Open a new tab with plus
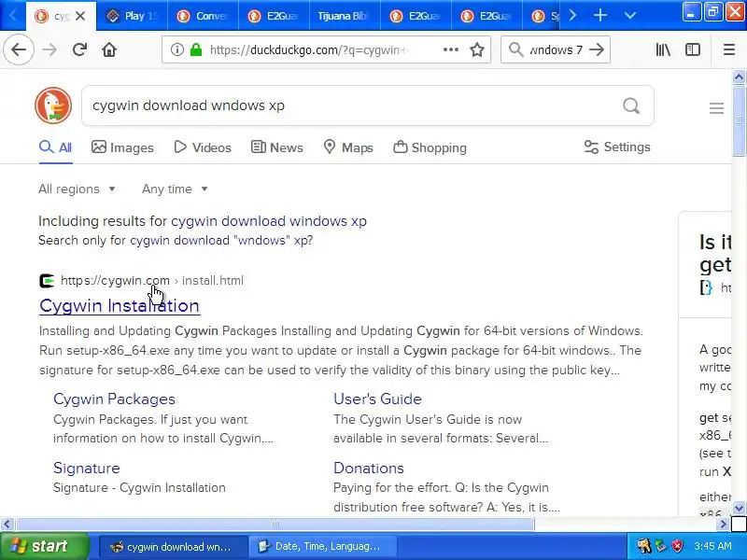Image resolution: width=747 pixels, height=560 pixels. click(600, 15)
